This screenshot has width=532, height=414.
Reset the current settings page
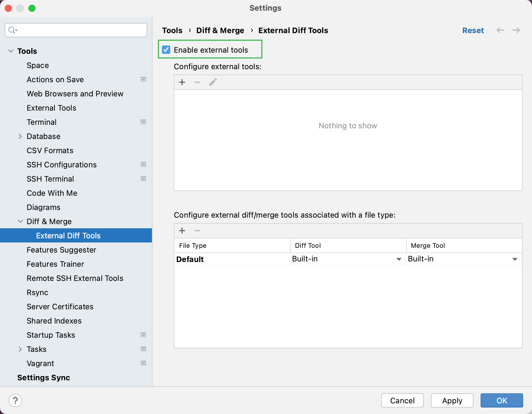[x=473, y=30]
